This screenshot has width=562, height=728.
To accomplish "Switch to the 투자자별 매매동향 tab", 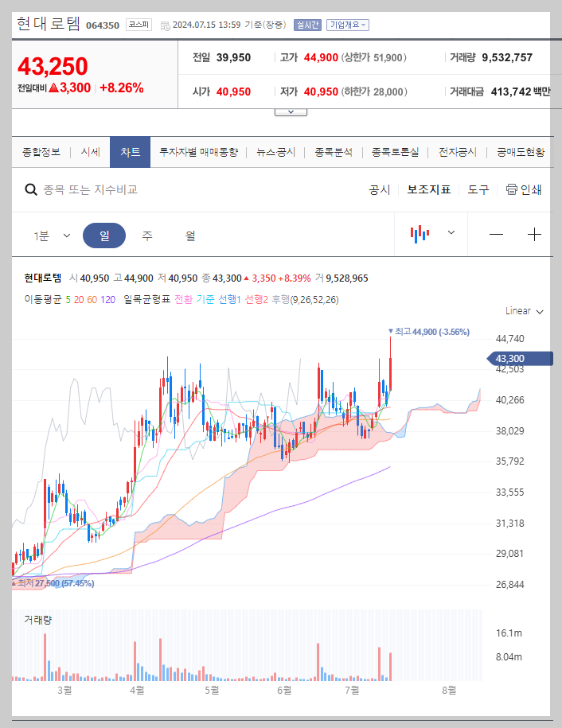I will [x=200, y=151].
